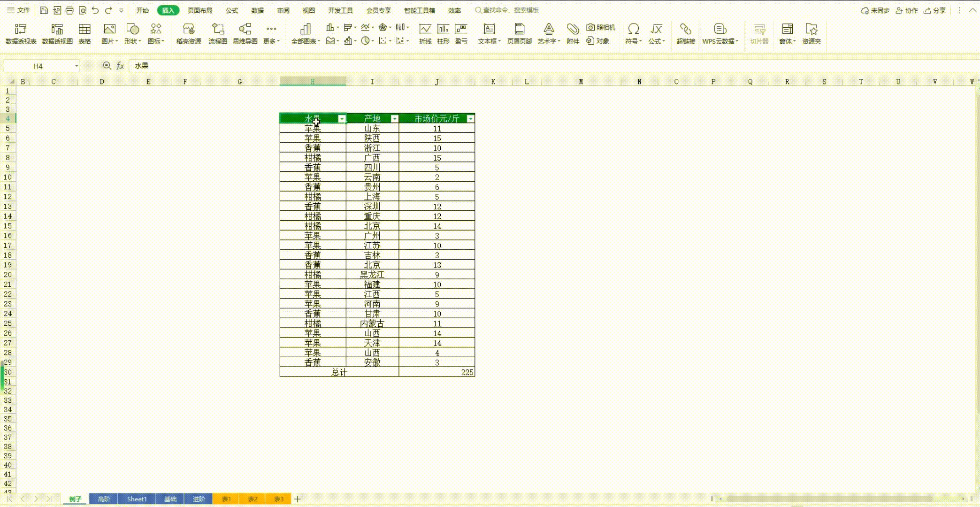Switch to the 数据 ribbon tab
The image size is (980, 507).
tap(257, 10)
